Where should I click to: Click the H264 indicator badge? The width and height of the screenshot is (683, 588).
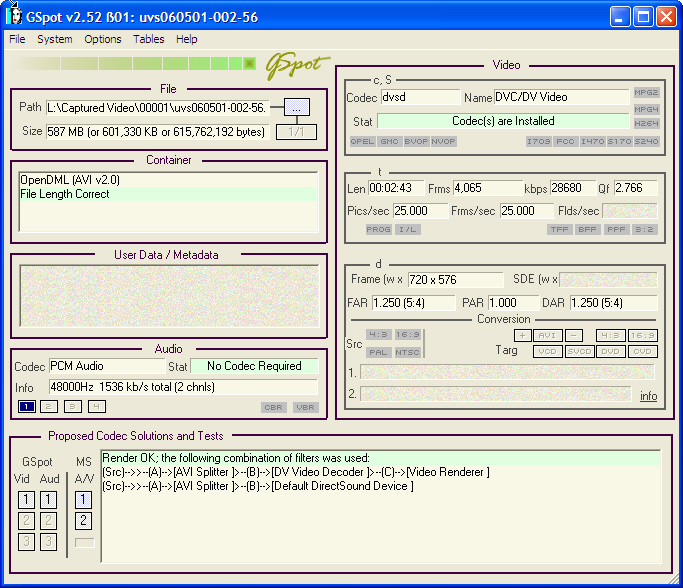coord(646,123)
